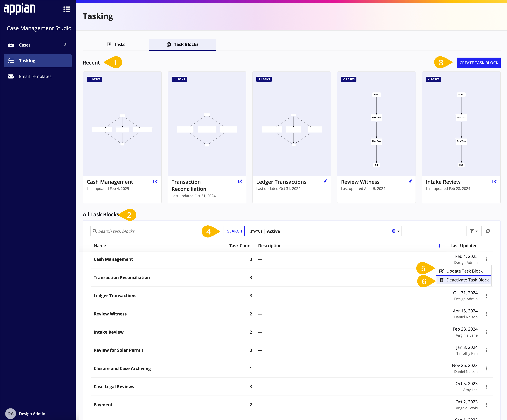Sort by the Last Updated column header
This screenshot has width=507, height=420.
464,246
